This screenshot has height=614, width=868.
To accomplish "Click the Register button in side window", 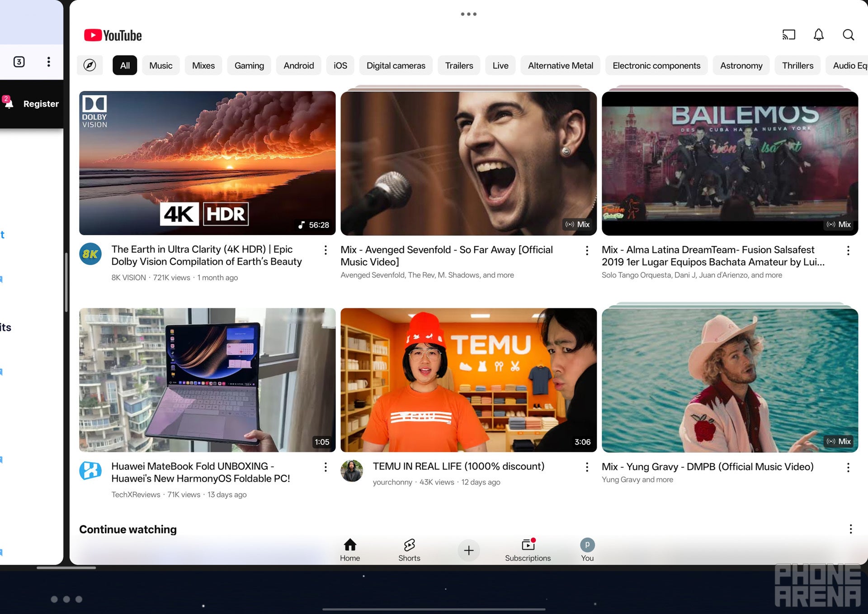I will pyautogui.click(x=41, y=104).
